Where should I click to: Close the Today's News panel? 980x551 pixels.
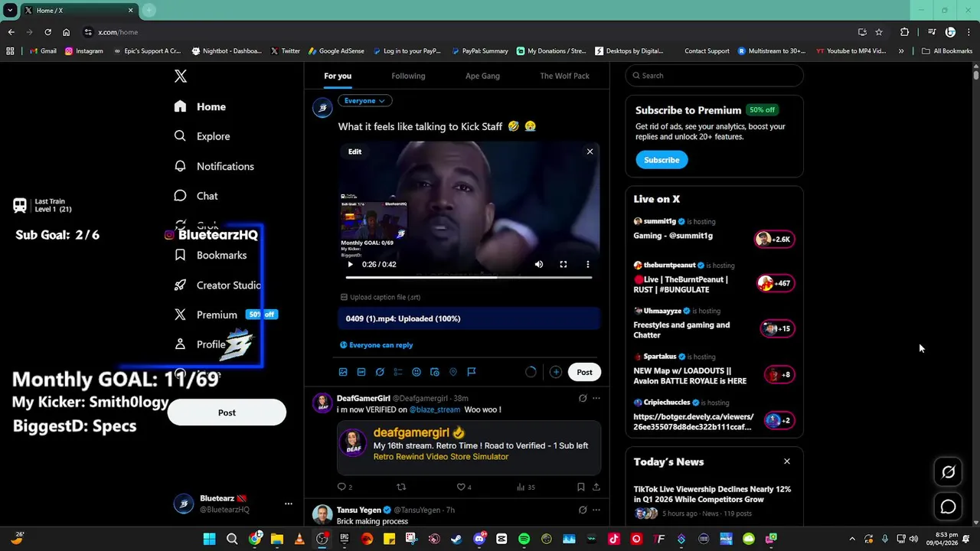(786, 461)
